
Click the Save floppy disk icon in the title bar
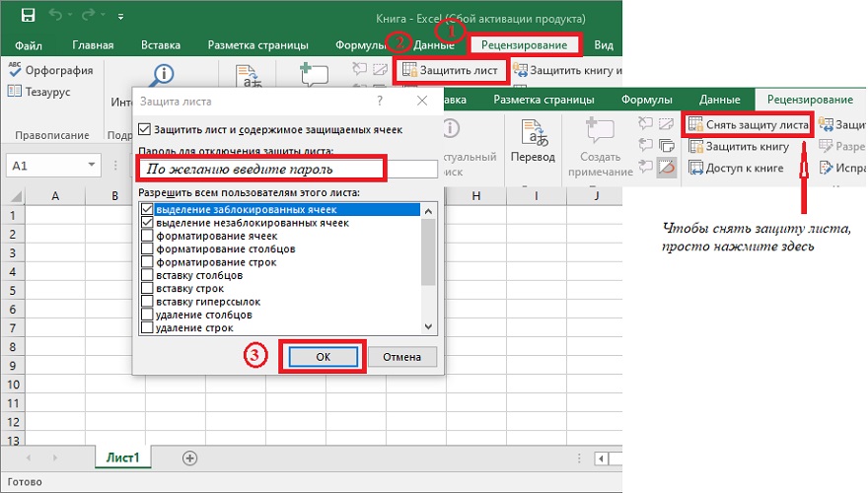click(28, 16)
